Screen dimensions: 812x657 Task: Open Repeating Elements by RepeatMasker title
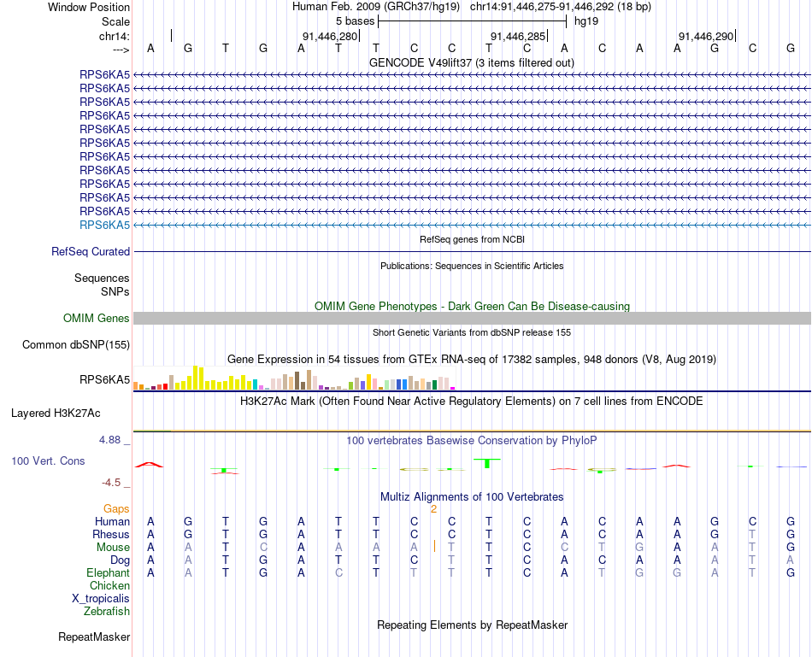point(472,625)
